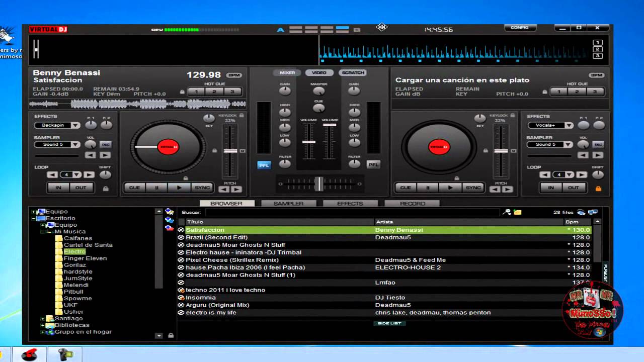Click left deck pitch slider handle
Image resolution: width=644 pixels, height=362 pixels.
point(230,151)
